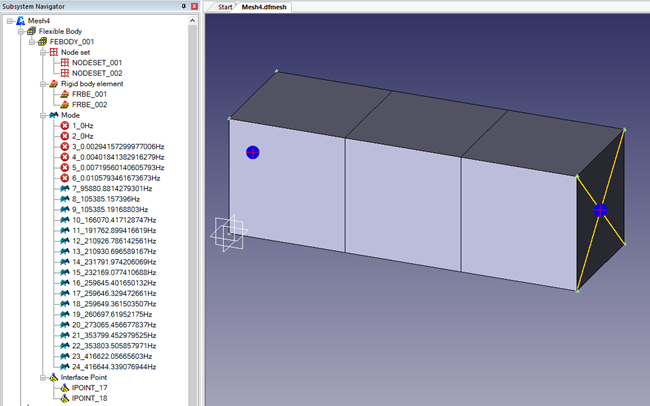This screenshot has height=406, width=650.
Task: Click the FRBE_002 rigid body icon
Action: point(64,104)
